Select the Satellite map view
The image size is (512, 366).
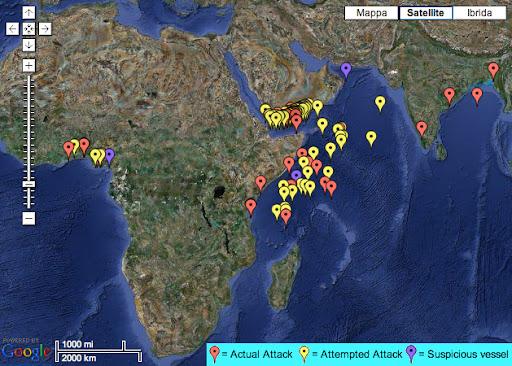pyautogui.click(x=426, y=13)
